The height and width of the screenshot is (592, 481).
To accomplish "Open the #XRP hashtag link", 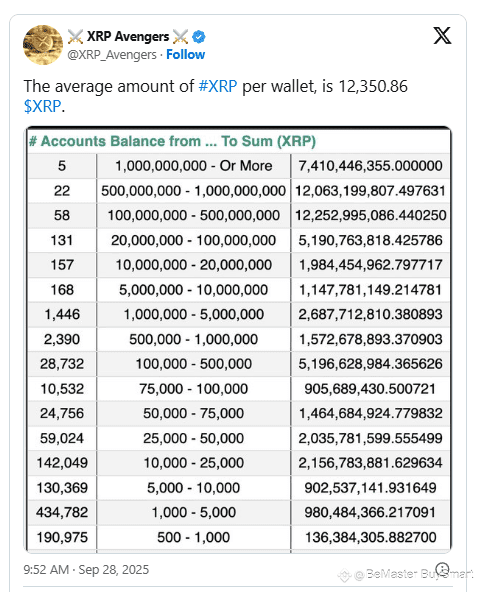I will click(x=218, y=86).
